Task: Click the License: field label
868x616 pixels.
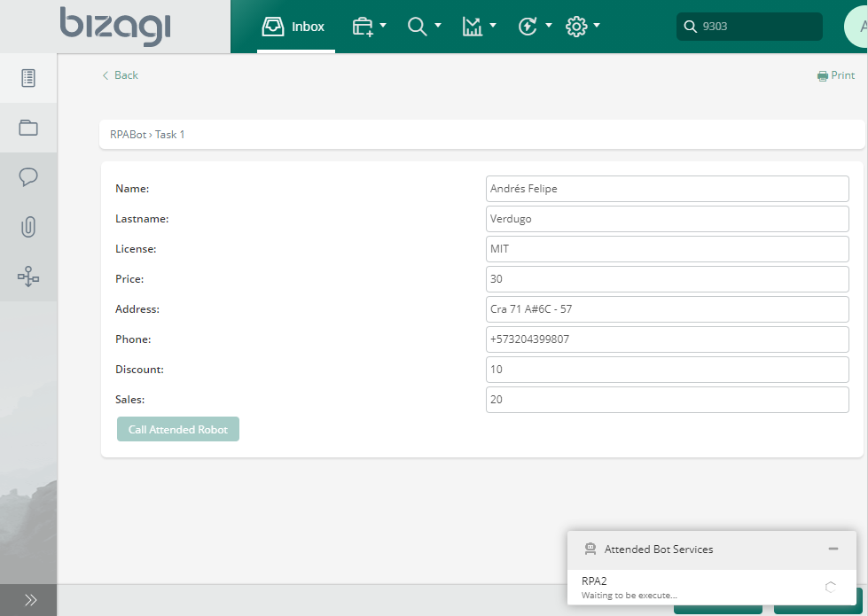Action: (x=136, y=249)
